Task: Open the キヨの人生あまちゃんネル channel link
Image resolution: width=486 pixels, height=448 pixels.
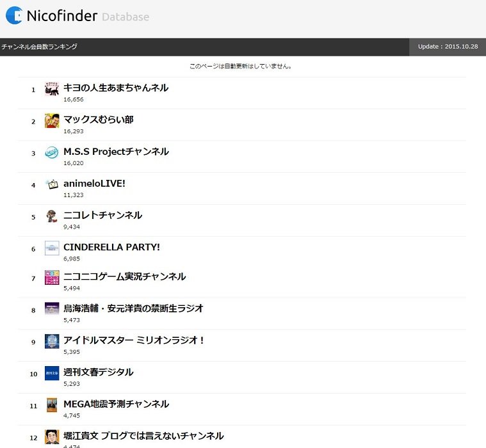Action: 116,88
